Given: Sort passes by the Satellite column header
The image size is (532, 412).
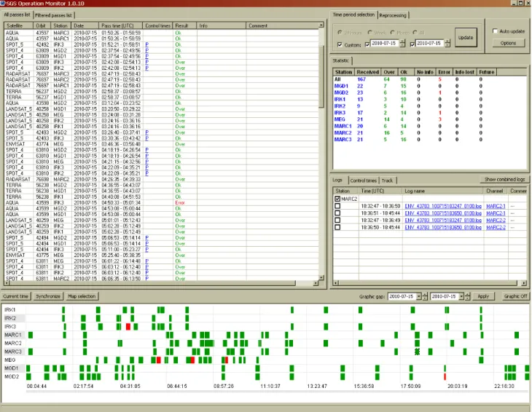Looking at the screenshot, I should (19, 25).
